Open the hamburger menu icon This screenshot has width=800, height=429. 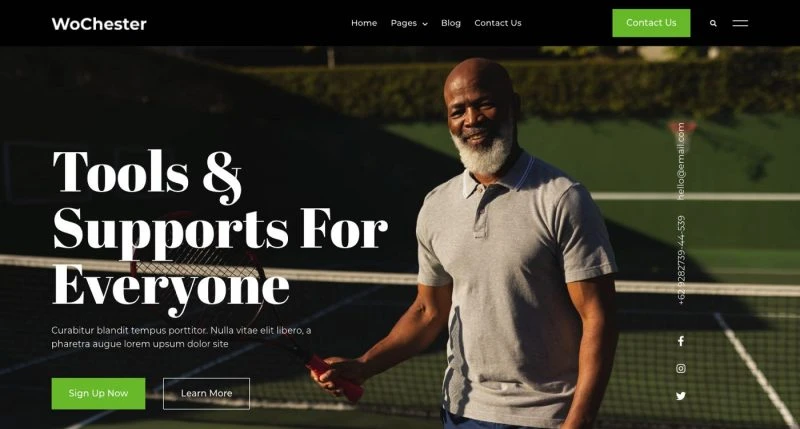point(740,23)
